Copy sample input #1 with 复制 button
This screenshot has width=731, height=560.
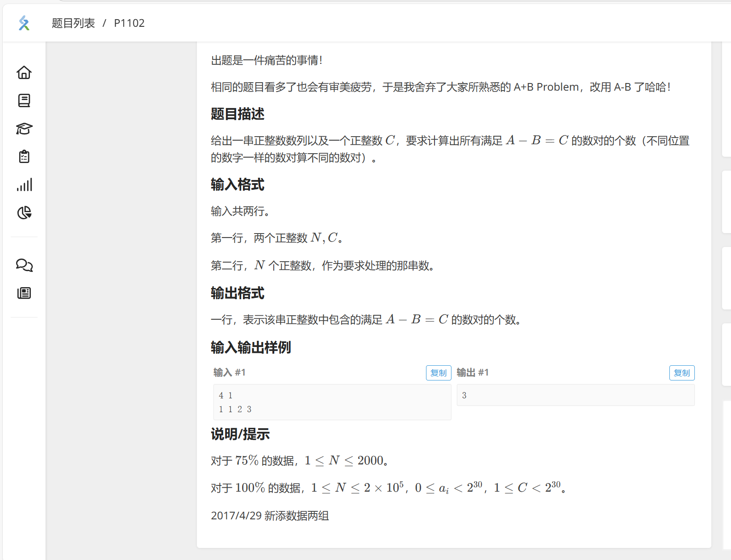438,373
